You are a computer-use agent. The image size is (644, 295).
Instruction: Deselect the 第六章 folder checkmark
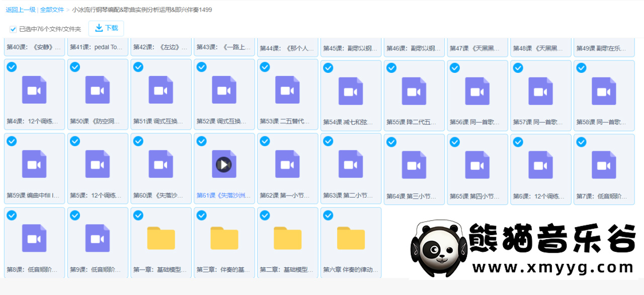pyautogui.click(x=328, y=216)
